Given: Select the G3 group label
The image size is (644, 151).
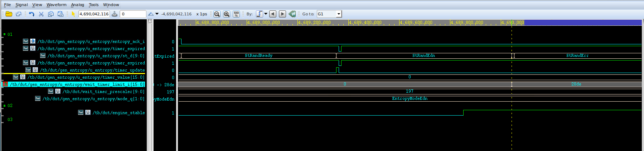Looking at the screenshot, I should click(x=10, y=120).
